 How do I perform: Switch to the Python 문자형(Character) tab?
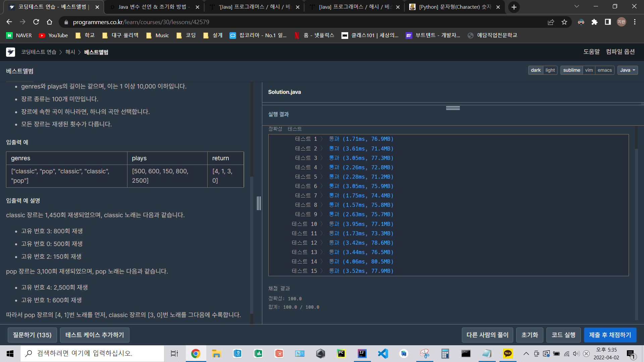(455, 7)
